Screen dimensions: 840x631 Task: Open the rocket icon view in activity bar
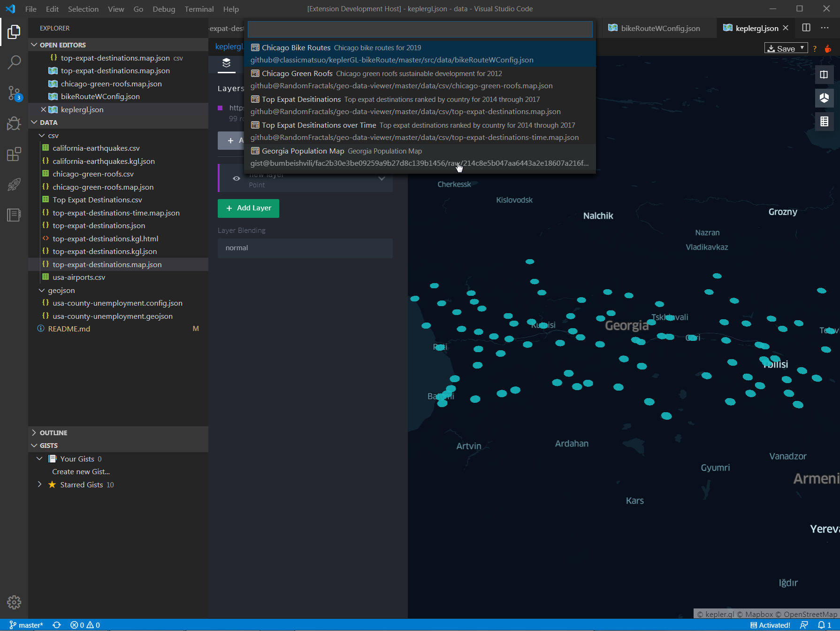(14, 185)
